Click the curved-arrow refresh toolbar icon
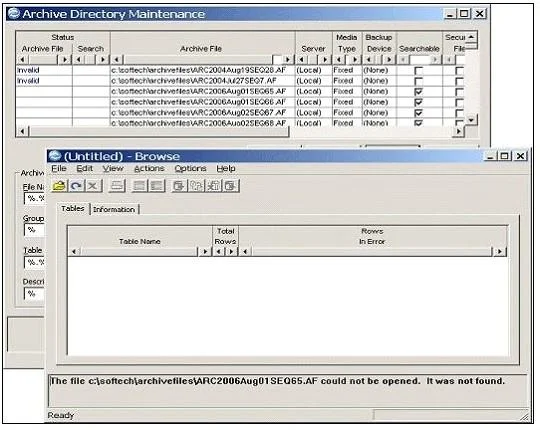Image resolution: width=540 pixels, height=430 pixels. click(76, 186)
